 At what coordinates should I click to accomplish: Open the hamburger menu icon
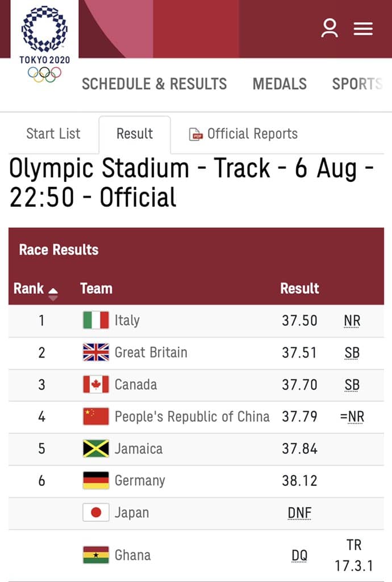point(363,28)
